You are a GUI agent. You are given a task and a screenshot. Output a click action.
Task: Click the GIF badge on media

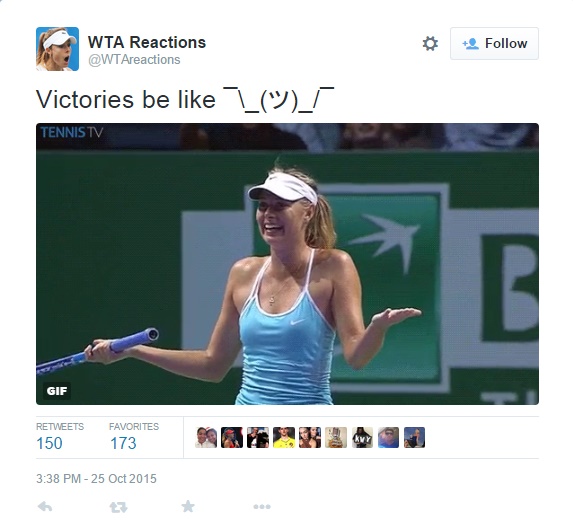click(x=57, y=391)
